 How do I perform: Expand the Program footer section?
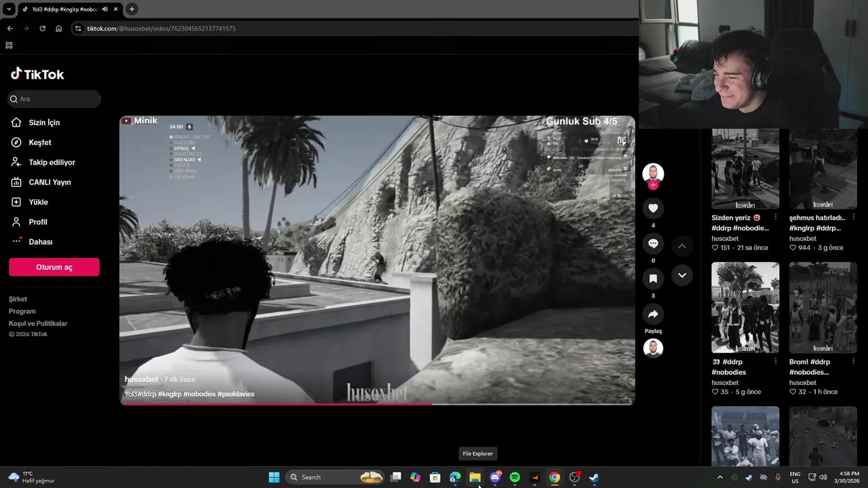(x=22, y=311)
